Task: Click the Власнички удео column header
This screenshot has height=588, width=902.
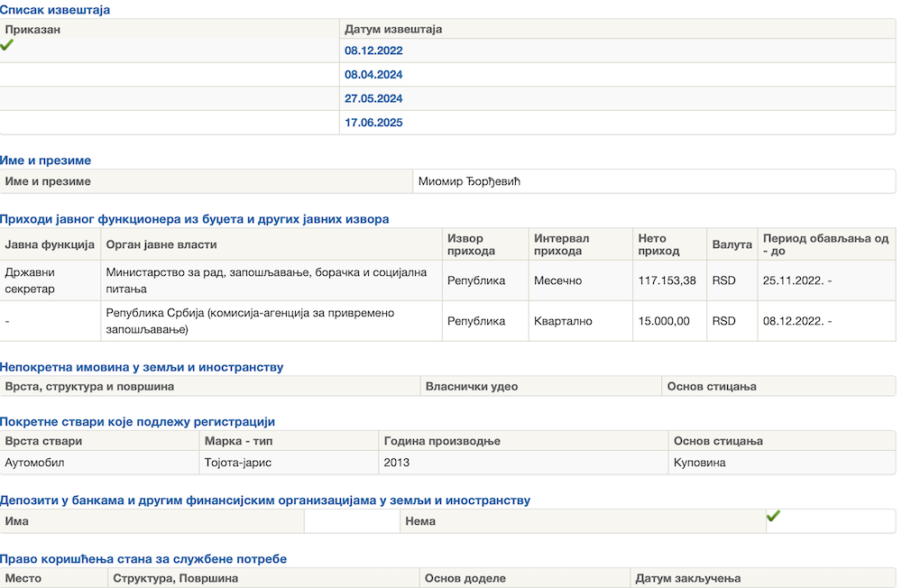Action: click(473, 386)
